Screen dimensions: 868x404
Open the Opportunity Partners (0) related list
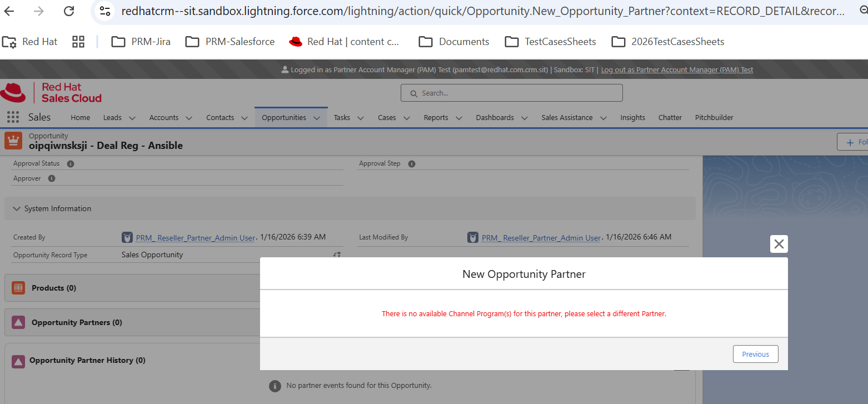(77, 322)
